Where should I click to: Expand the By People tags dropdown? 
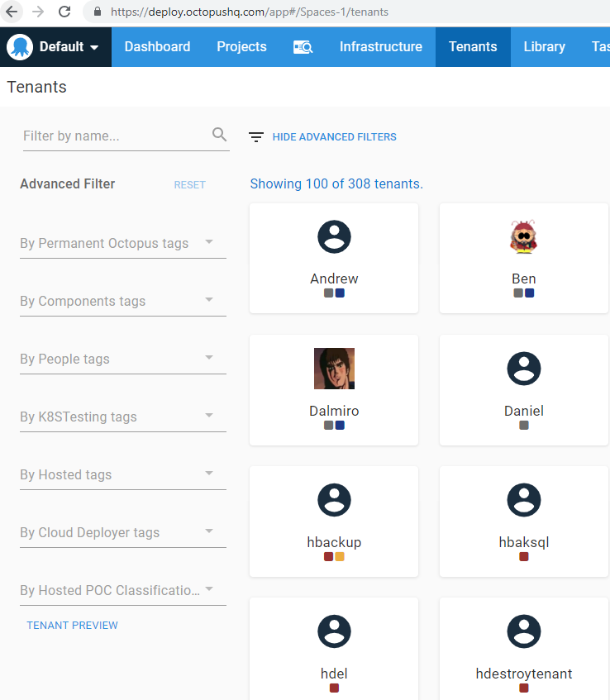[x=123, y=359]
